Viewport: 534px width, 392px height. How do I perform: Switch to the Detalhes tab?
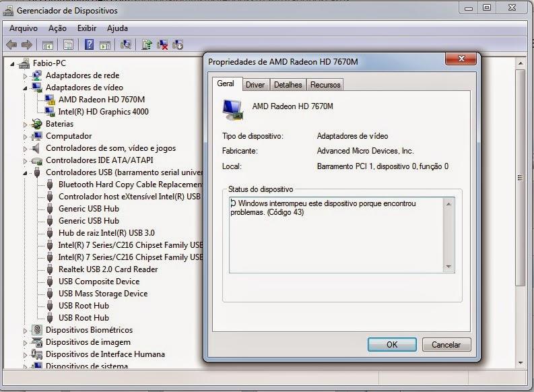288,85
